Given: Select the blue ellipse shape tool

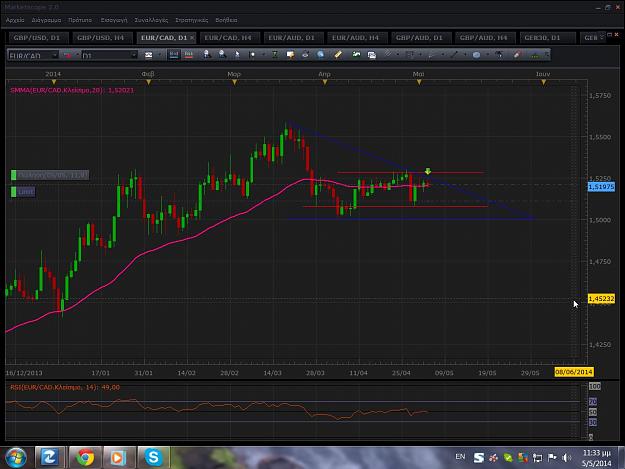Looking at the screenshot, I should (476, 55).
